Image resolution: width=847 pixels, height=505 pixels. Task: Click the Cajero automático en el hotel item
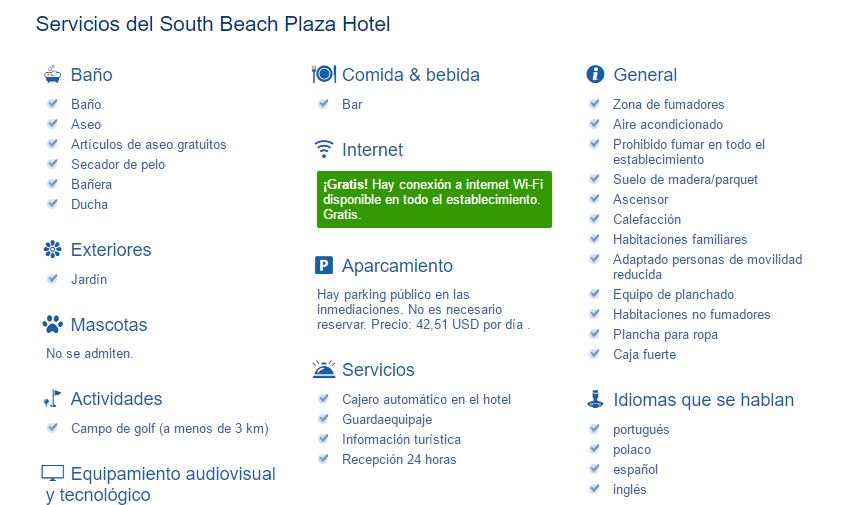(x=426, y=399)
